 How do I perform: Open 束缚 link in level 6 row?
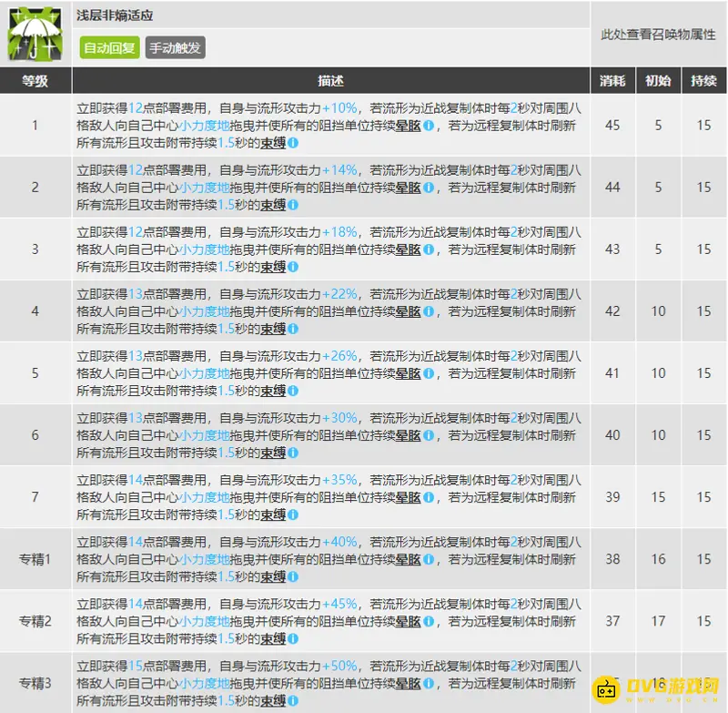(273, 453)
